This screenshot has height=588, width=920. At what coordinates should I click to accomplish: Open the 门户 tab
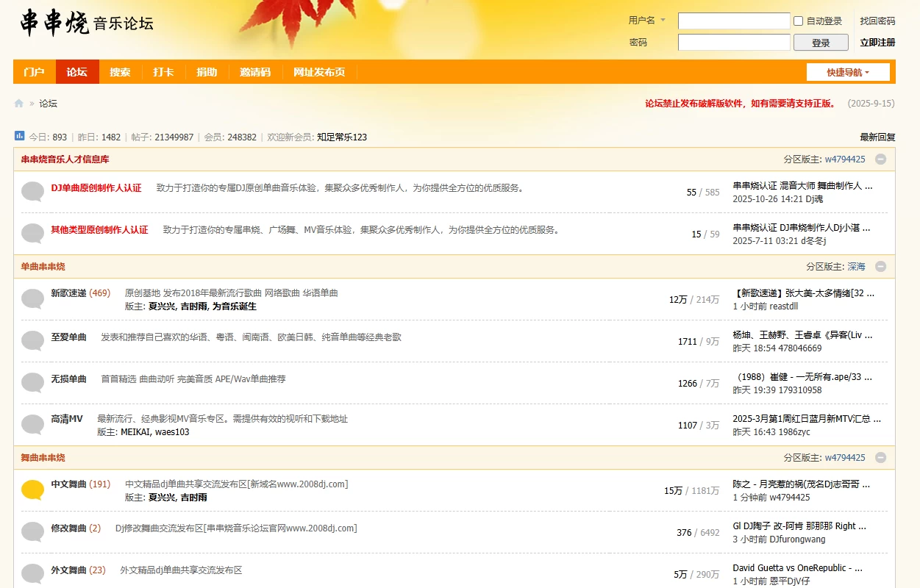[33, 71]
